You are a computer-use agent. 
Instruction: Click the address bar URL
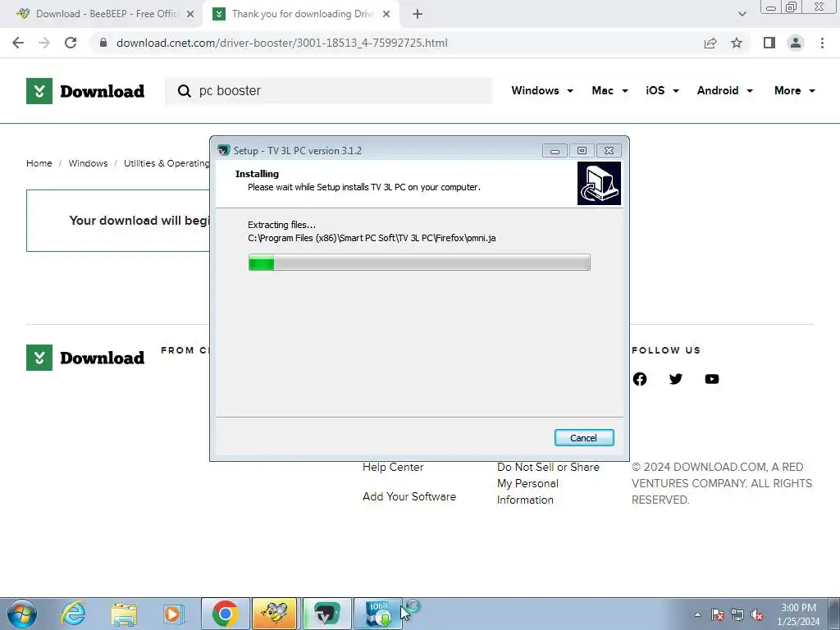pyautogui.click(x=282, y=43)
